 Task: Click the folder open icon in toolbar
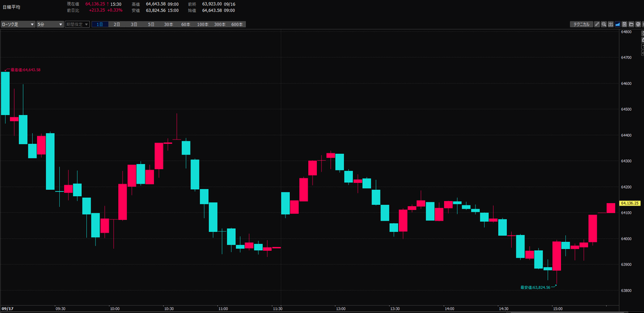click(x=631, y=25)
